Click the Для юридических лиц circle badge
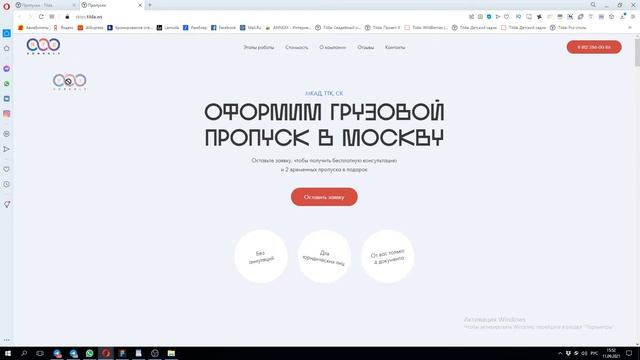 (x=324, y=256)
